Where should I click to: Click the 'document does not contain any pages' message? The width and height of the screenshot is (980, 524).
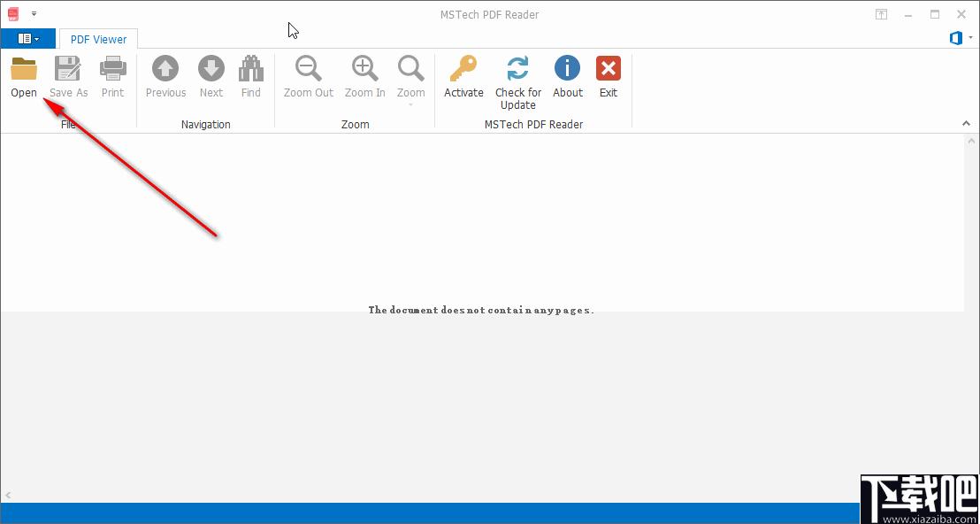(x=480, y=310)
